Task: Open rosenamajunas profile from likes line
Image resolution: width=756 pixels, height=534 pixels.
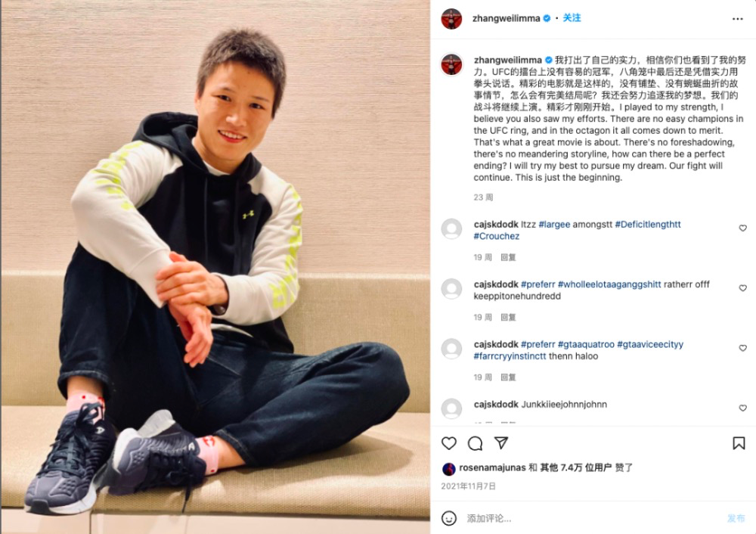Action: (492, 467)
